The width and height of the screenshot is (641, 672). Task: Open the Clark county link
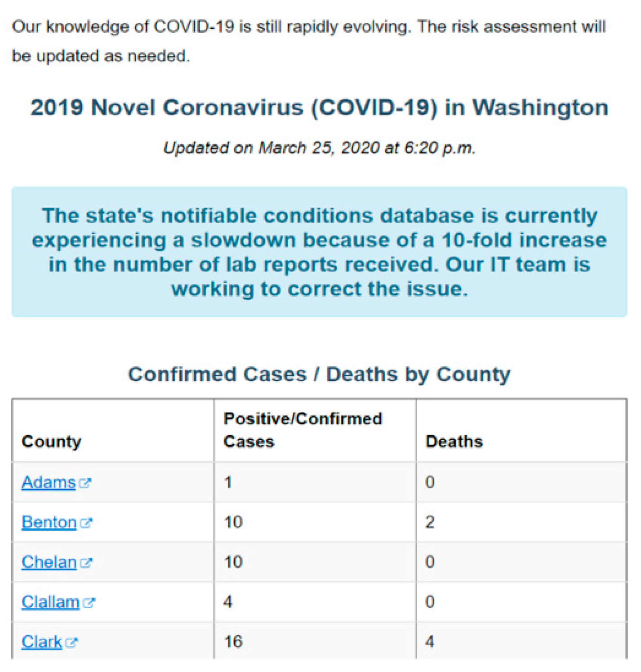pyautogui.click(x=42, y=642)
